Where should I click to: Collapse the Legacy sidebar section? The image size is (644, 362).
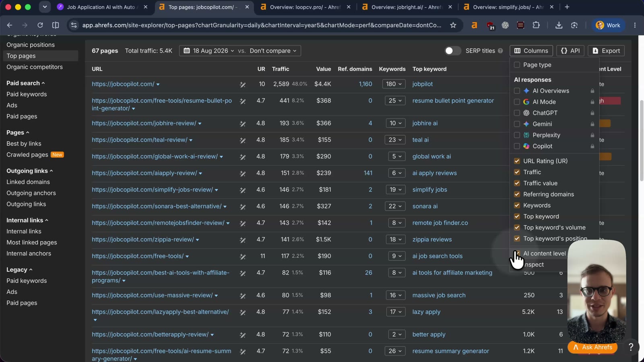coord(19,270)
